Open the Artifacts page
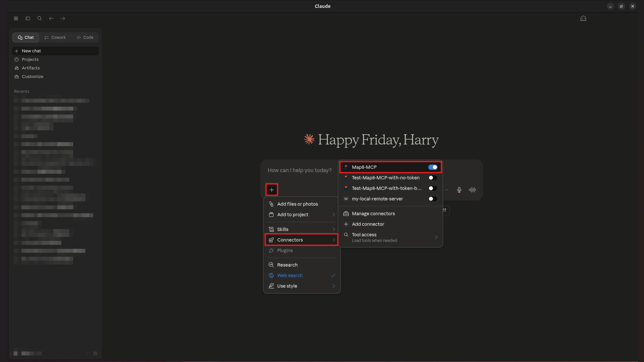Image resolution: width=644 pixels, height=362 pixels. click(x=55, y=68)
